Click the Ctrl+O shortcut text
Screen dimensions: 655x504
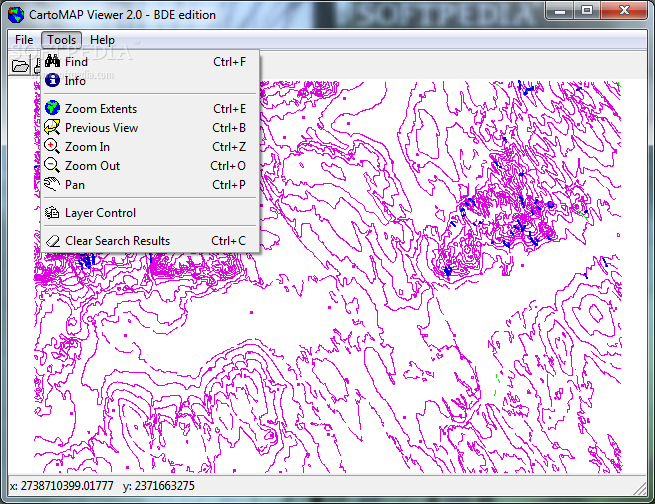coord(228,166)
